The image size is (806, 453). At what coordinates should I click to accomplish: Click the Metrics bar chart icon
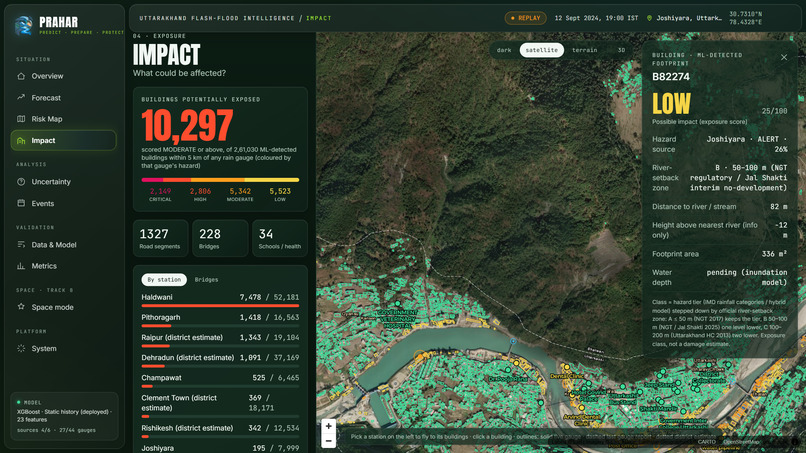coord(21,266)
